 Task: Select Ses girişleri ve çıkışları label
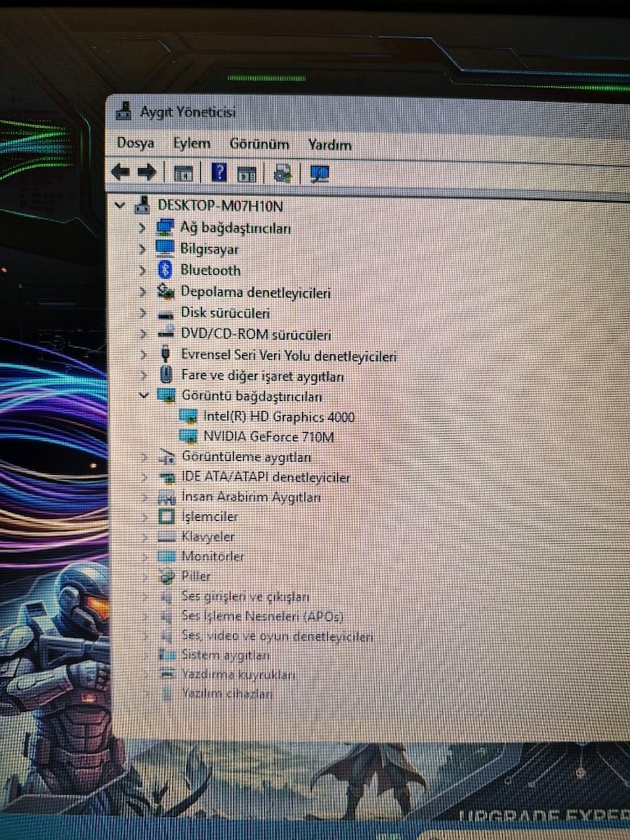pos(245,596)
